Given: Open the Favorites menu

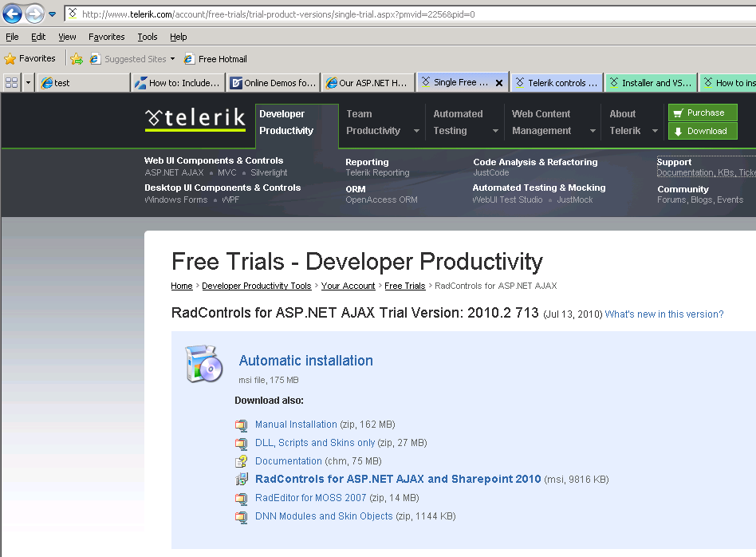Looking at the screenshot, I should point(107,37).
